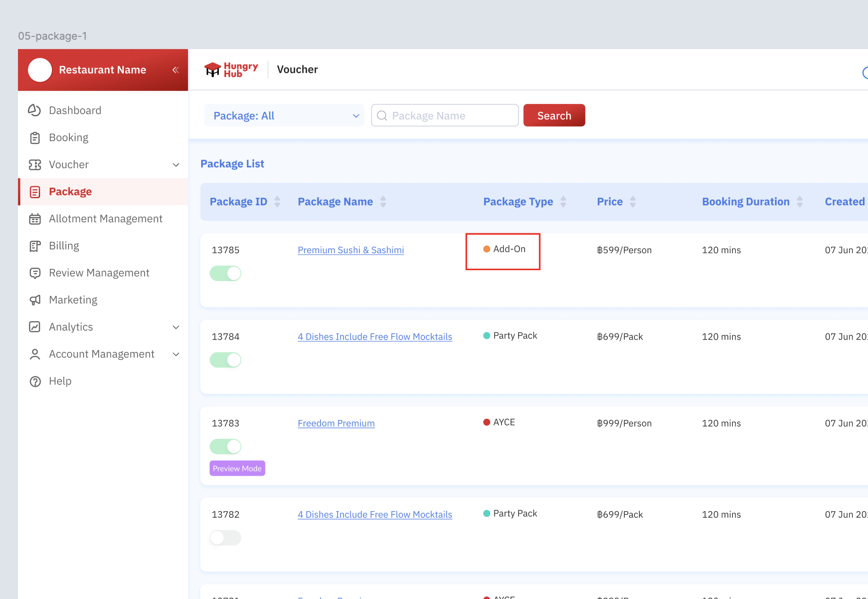Image resolution: width=868 pixels, height=599 pixels.
Task: Click the Billing receipt icon
Action: pyautogui.click(x=34, y=246)
